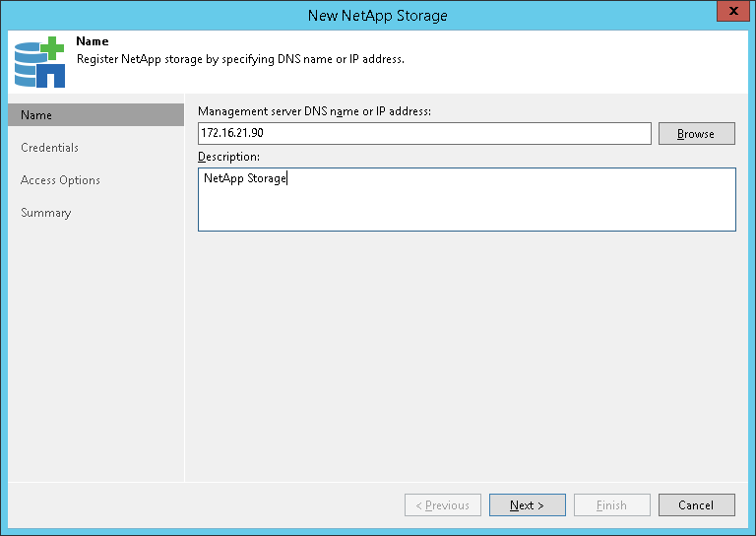Image resolution: width=756 pixels, height=536 pixels.
Task: Click the Description label above the text box
Action: (229, 157)
